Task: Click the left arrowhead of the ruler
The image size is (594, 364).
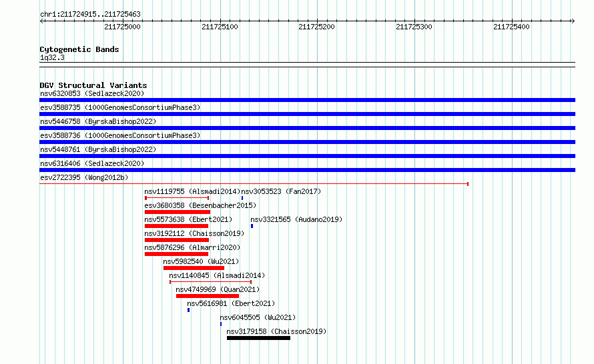Action: 41,21
